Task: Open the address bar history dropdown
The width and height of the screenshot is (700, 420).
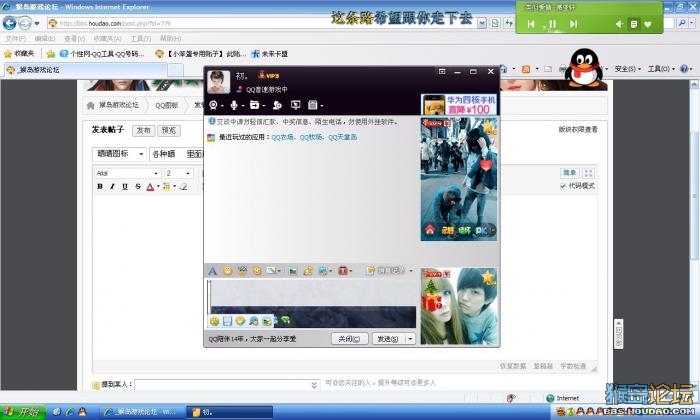Action: pyautogui.click(x=482, y=23)
